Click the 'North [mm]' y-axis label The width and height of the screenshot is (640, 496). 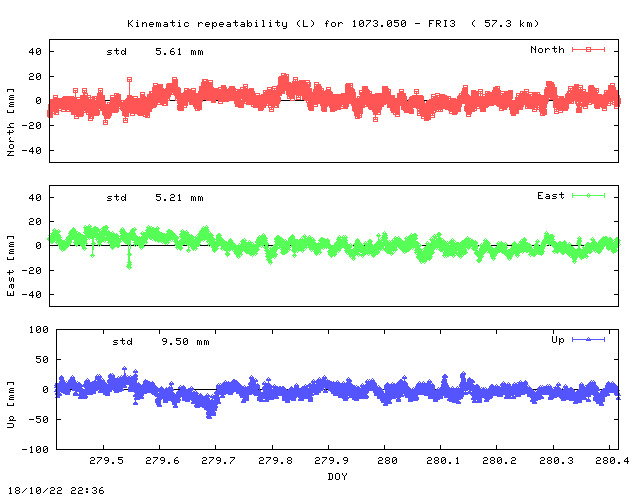pyautogui.click(x=11, y=122)
